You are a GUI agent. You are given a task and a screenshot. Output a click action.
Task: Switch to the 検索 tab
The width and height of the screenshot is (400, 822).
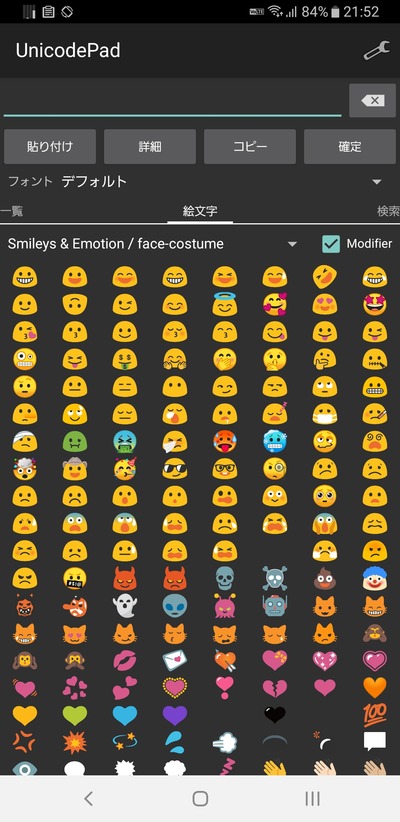click(x=388, y=211)
